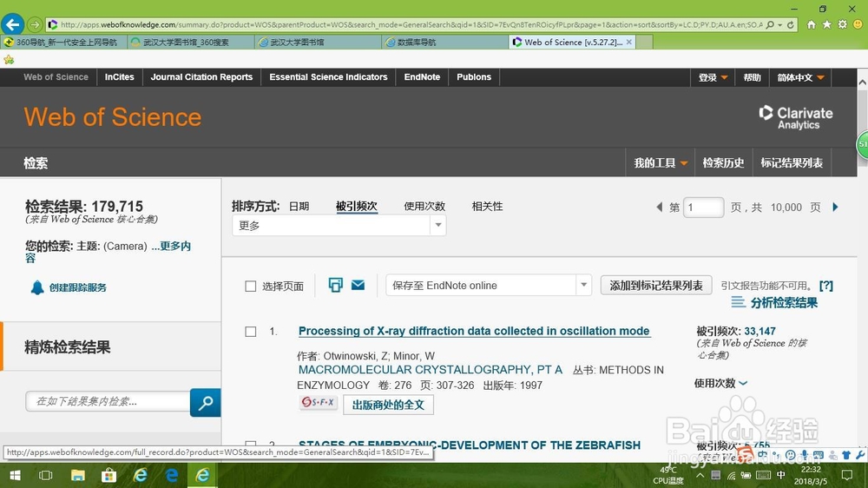
Task: Click the smiley feedback icon
Action: pos(858,25)
